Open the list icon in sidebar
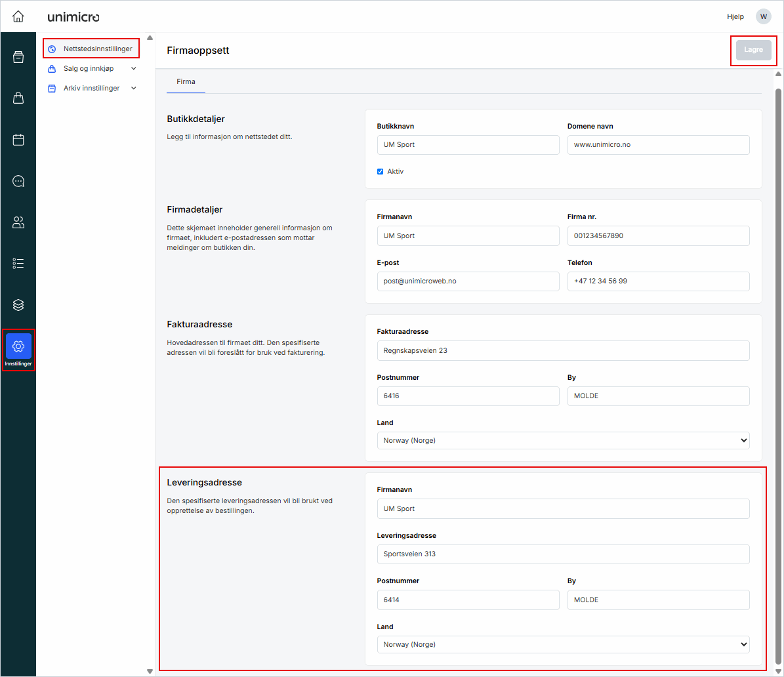Screen dimensions: 784x677 coord(18,264)
